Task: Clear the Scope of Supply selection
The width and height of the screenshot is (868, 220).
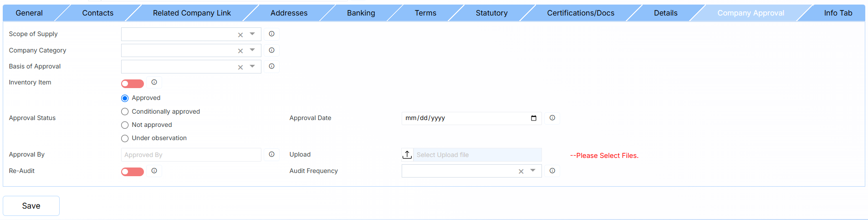Action: (x=240, y=35)
